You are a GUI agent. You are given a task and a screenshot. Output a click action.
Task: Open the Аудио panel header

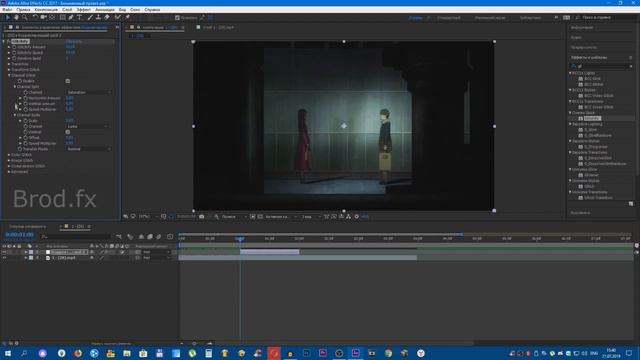pos(576,37)
